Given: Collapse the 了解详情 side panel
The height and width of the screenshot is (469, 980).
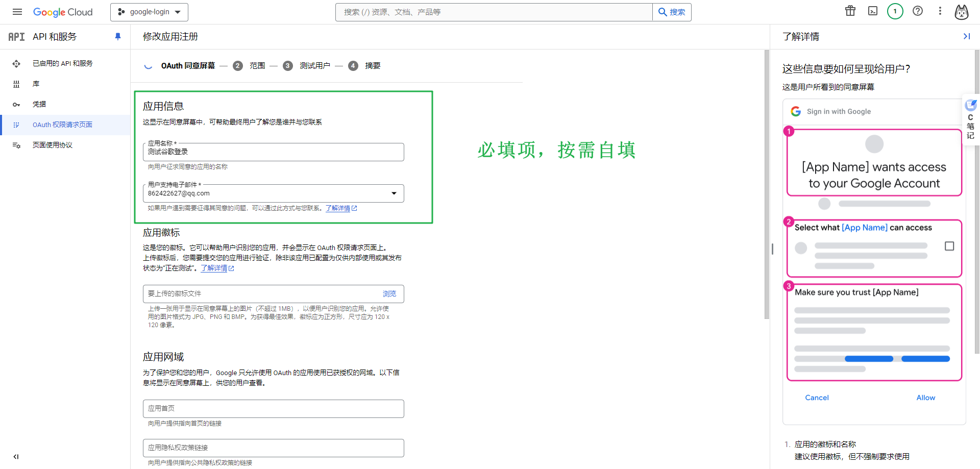Looking at the screenshot, I should pyautogui.click(x=966, y=36).
